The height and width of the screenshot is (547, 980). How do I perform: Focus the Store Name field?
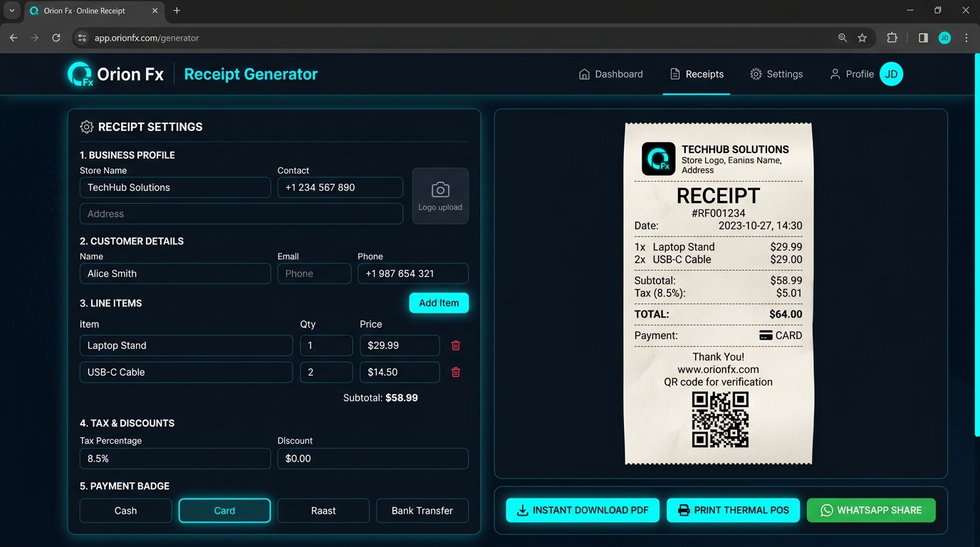pos(175,187)
